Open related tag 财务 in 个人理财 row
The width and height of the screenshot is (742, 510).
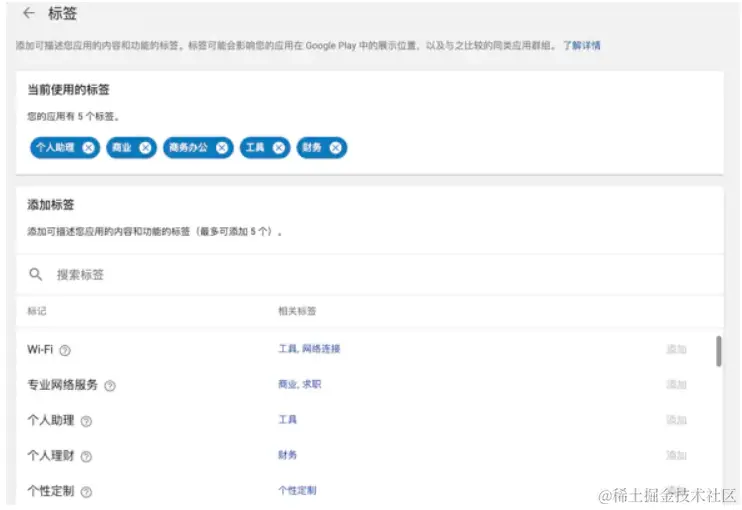[287, 455]
